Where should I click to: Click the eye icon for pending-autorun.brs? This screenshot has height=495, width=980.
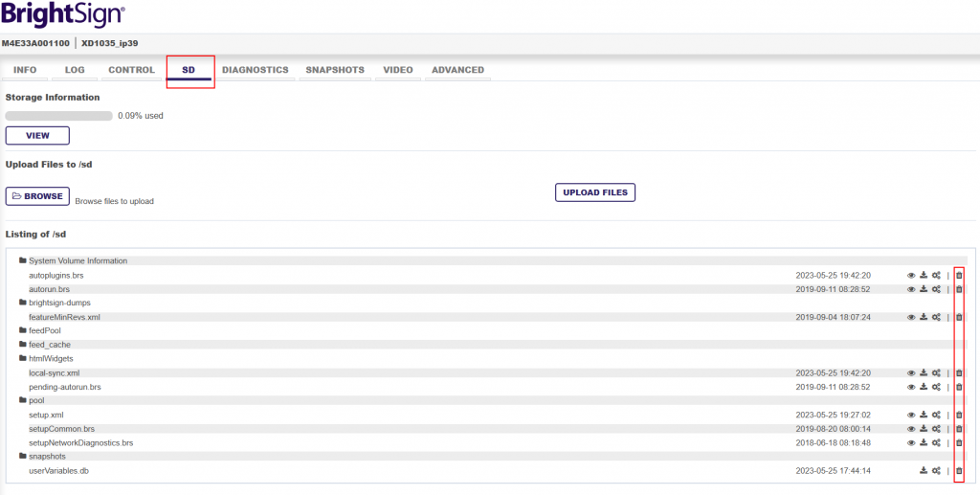[x=911, y=387]
